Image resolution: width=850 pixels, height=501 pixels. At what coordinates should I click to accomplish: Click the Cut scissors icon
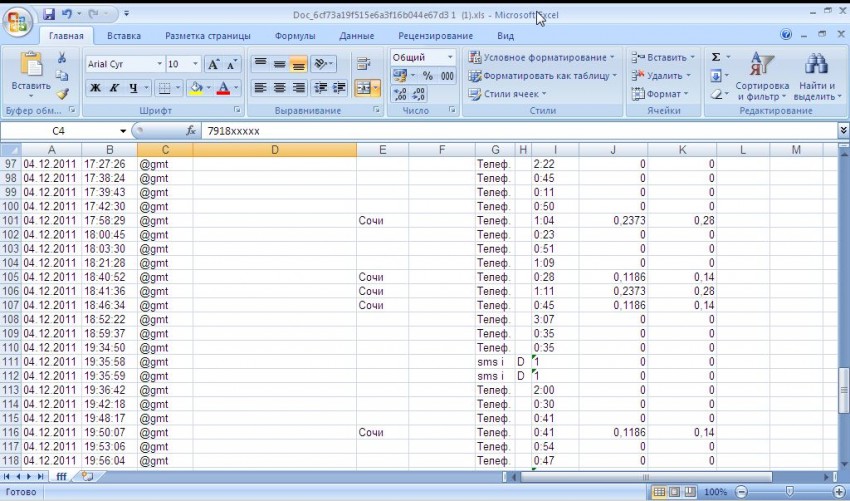[62, 58]
